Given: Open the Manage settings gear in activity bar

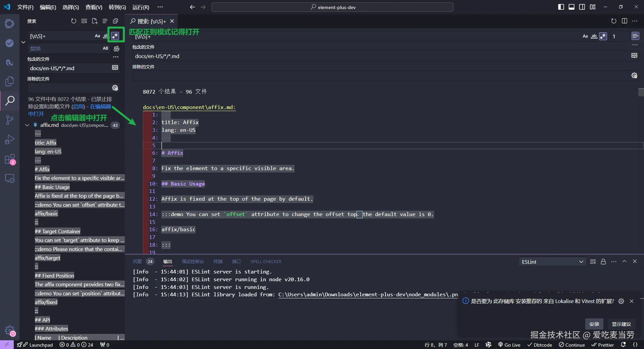Looking at the screenshot, I should [x=10, y=331].
